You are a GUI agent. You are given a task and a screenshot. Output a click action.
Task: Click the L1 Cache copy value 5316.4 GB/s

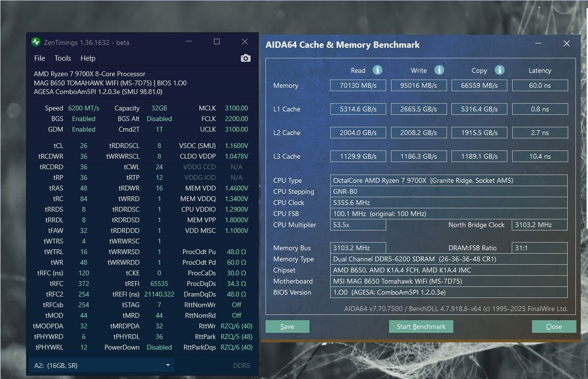tap(479, 109)
